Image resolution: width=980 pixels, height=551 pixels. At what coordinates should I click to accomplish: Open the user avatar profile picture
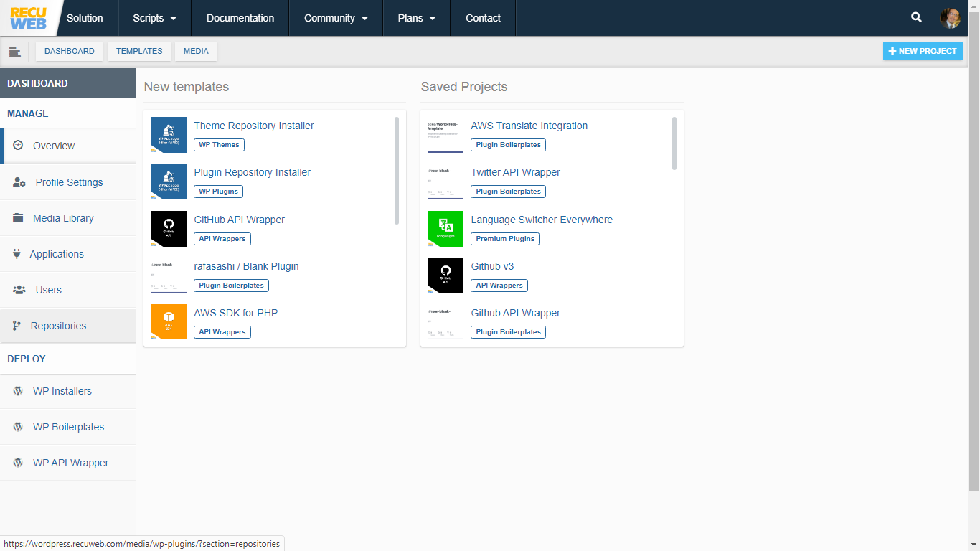(x=950, y=18)
